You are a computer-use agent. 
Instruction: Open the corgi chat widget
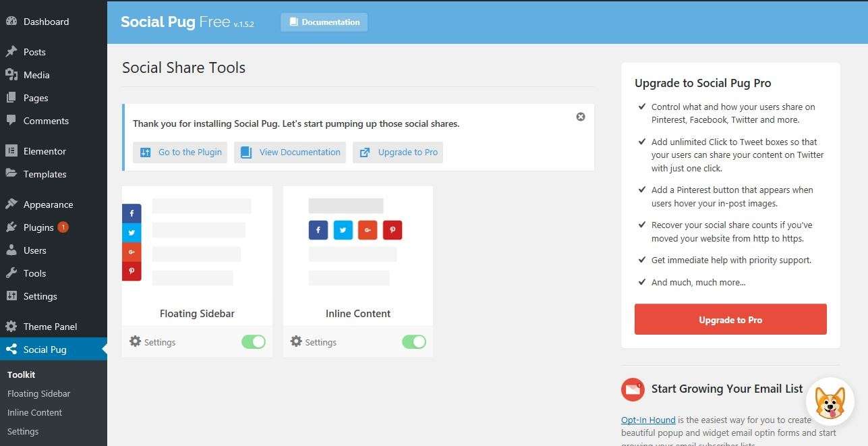(830, 401)
